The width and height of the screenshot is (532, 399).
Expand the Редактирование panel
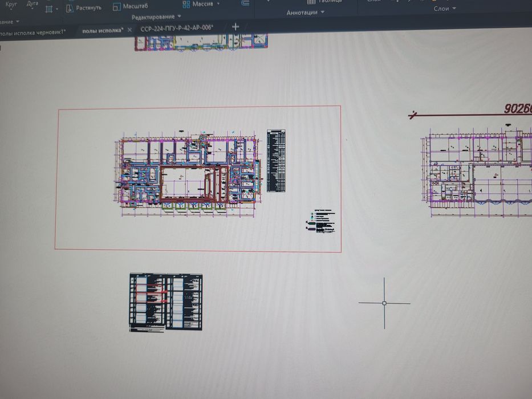[x=156, y=17]
